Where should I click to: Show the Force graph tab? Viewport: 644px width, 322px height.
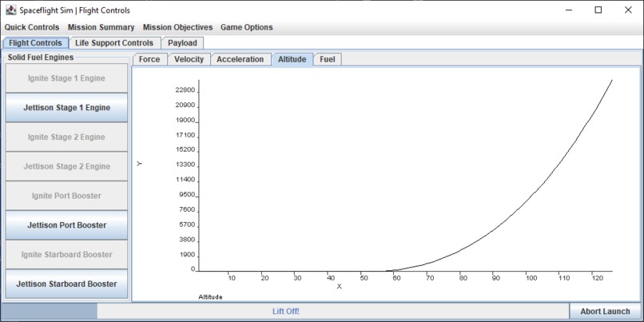149,59
